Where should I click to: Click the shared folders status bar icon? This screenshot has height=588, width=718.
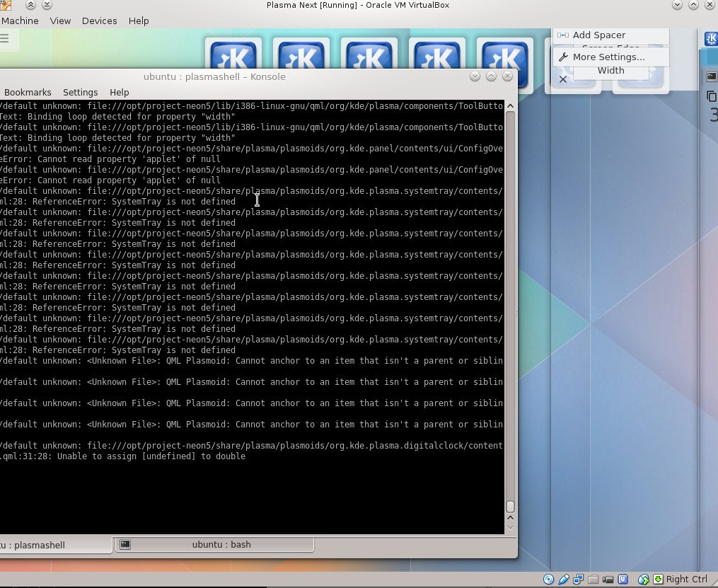tap(593, 580)
